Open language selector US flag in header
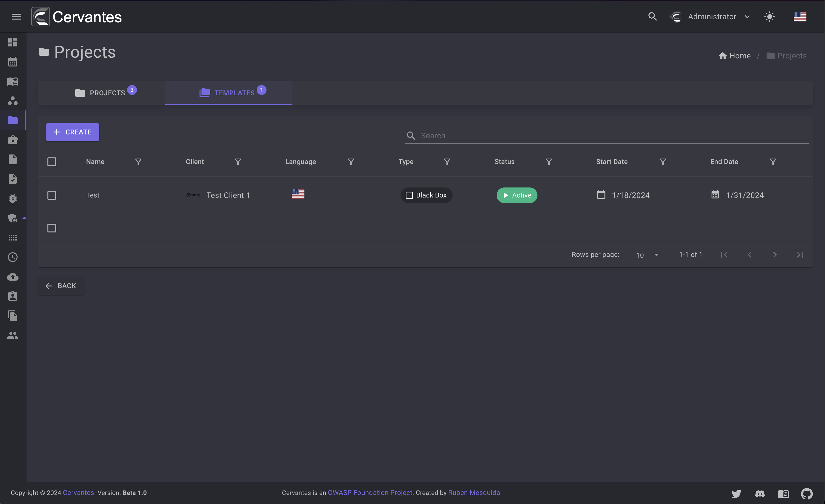825x504 pixels. (x=800, y=16)
